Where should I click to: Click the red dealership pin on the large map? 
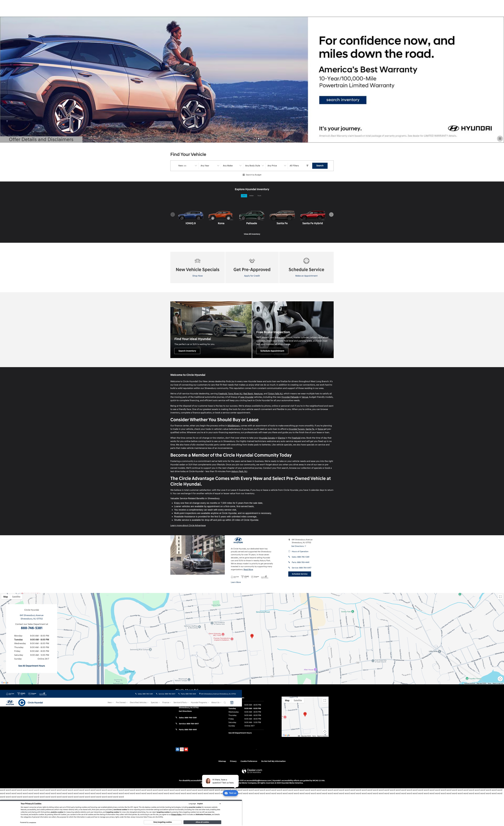coord(252,636)
